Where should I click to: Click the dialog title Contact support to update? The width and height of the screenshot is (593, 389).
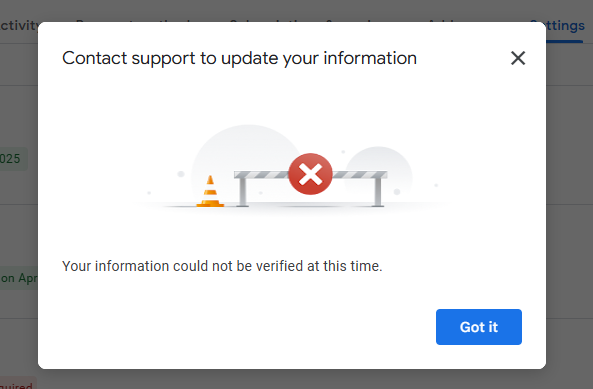239,58
